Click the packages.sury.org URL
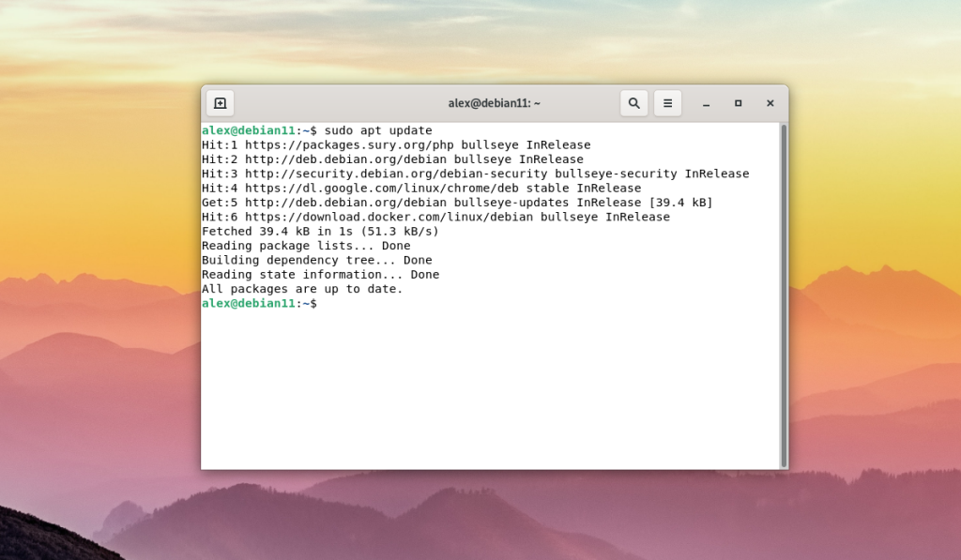This screenshot has width=961, height=560. 349,145
